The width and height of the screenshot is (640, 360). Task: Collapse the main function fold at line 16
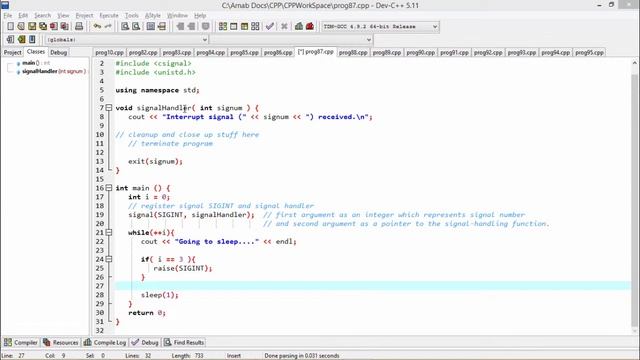(x=109, y=188)
